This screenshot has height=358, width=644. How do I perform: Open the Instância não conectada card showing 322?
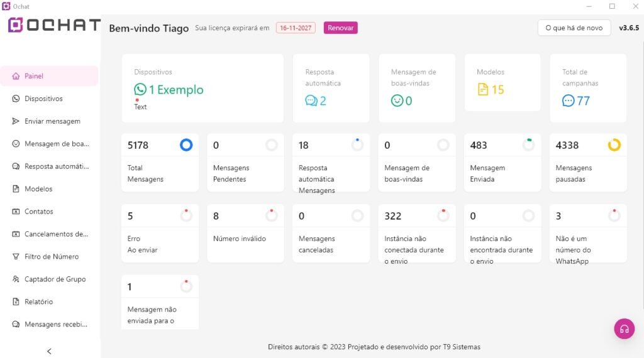pyautogui.click(x=416, y=232)
